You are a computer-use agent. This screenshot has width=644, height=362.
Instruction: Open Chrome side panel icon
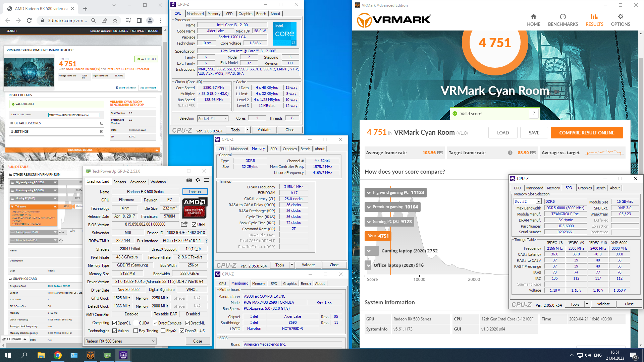139,20
